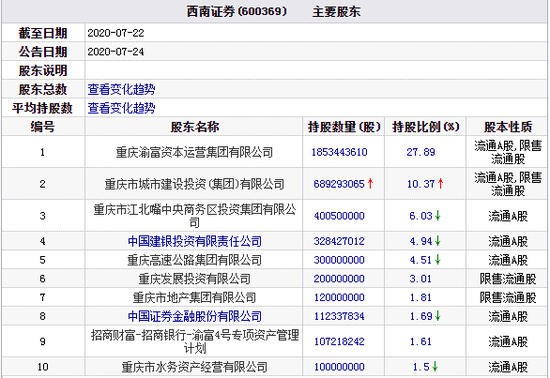Click holding amount 400500000
550x378 pixels.
click(x=339, y=216)
